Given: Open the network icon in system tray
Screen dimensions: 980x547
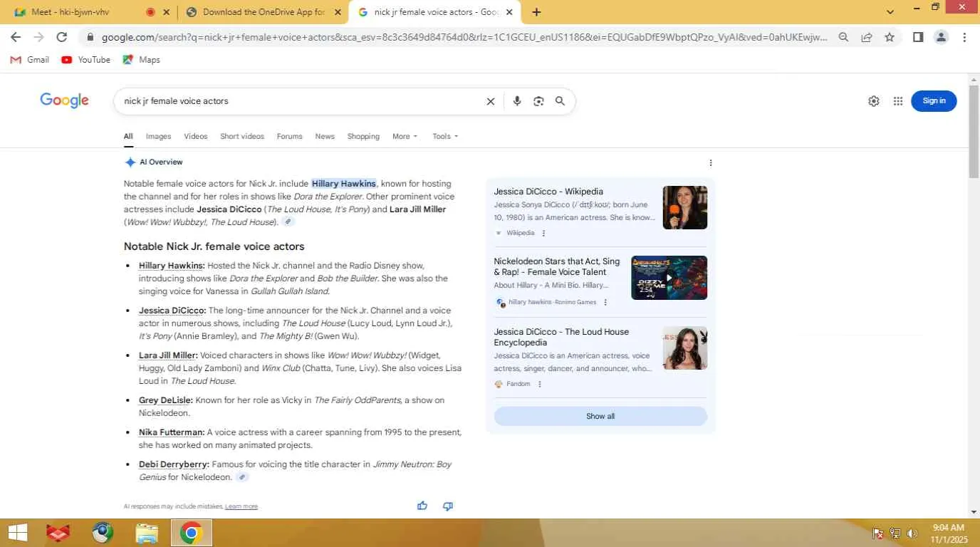Looking at the screenshot, I should [x=895, y=533].
